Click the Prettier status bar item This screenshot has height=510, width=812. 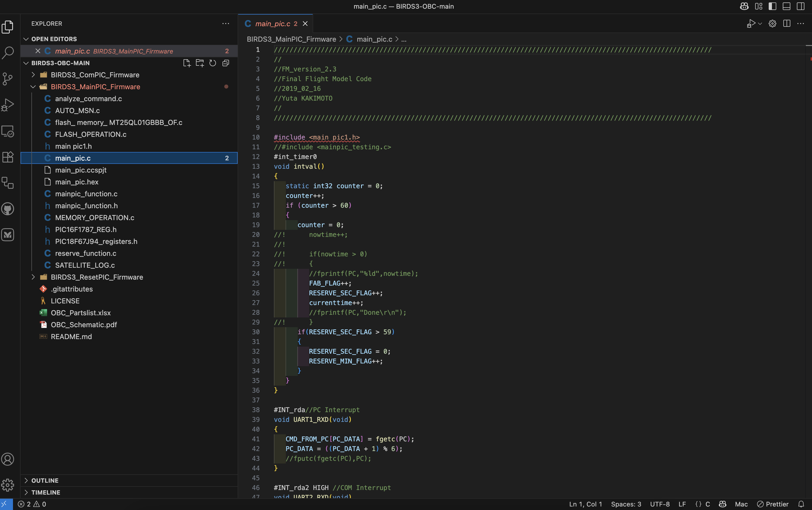click(773, 504)
